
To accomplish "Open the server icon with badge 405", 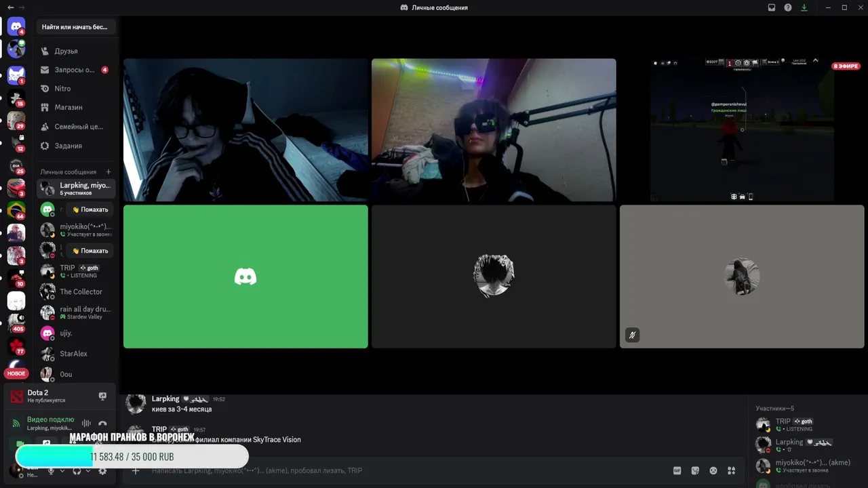I will point(16,323).
